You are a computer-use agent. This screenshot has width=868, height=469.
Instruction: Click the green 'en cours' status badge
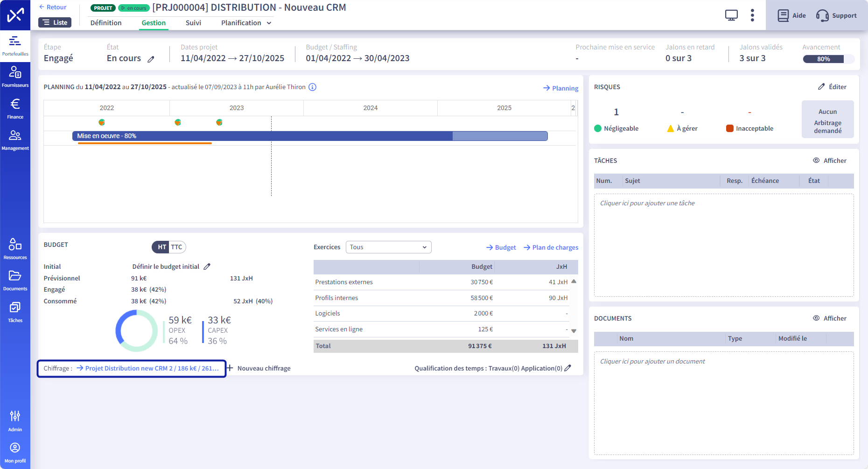133,8
